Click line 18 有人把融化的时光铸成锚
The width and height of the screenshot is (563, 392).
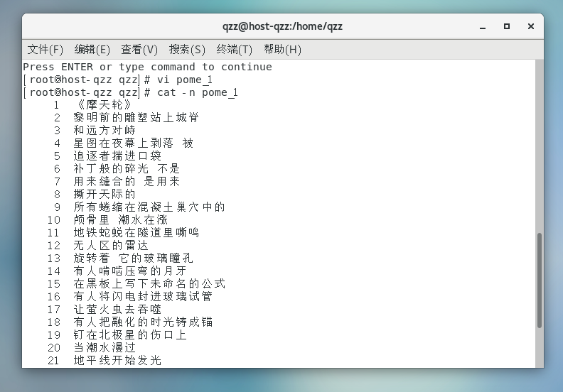click(143, 322)
